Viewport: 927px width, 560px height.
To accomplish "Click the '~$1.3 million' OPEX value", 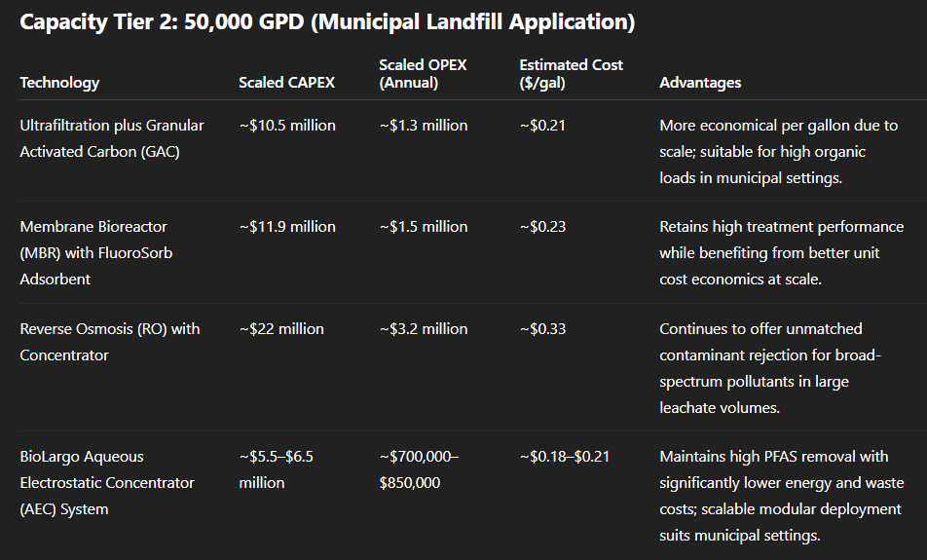I will click(x=424, y=126).
